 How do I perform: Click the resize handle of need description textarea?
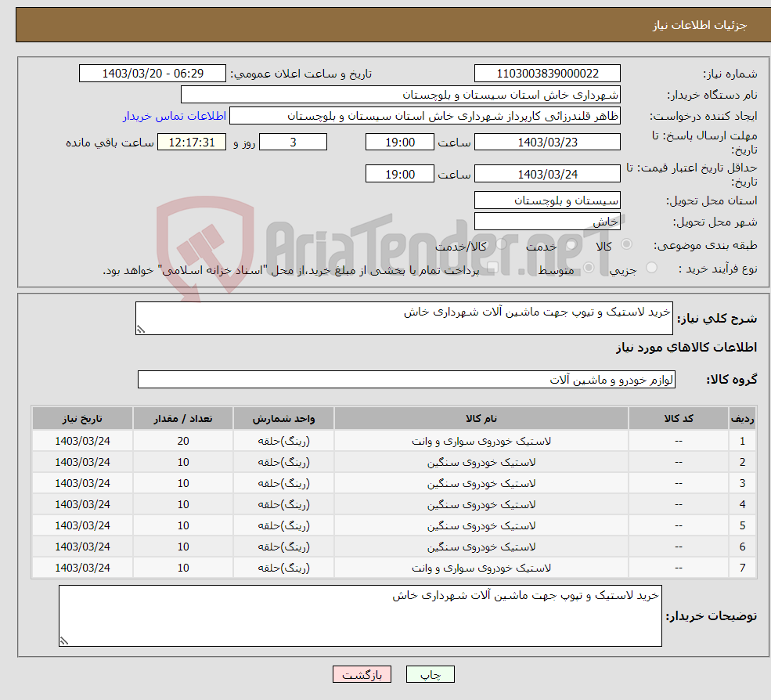pos(141,330)
